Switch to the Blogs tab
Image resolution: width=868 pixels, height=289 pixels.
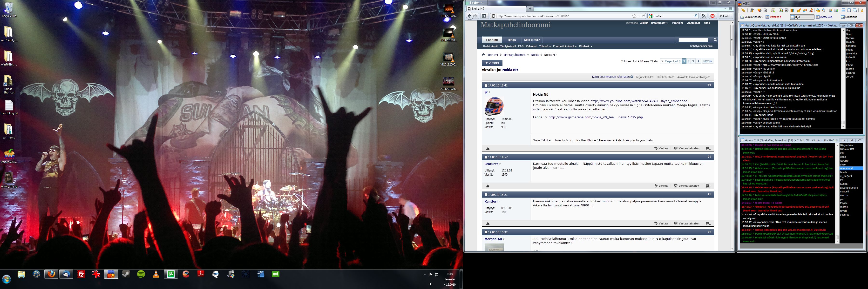click(x=511, y=40)
